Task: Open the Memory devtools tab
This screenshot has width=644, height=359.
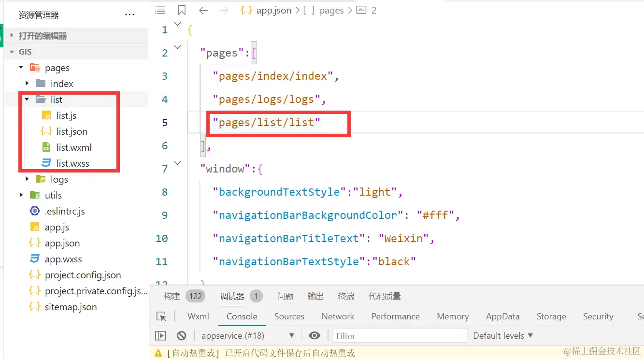Action: pyautogui.click(x=453, y=316)
